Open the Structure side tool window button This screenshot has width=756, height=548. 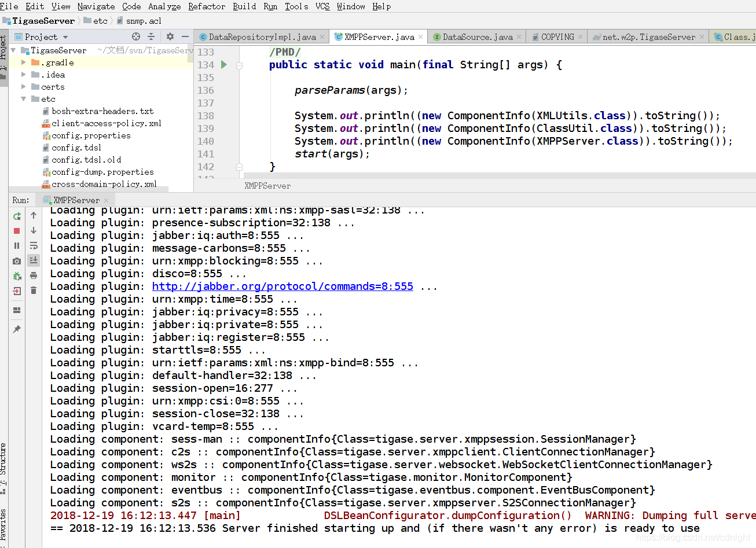point(3,468)
